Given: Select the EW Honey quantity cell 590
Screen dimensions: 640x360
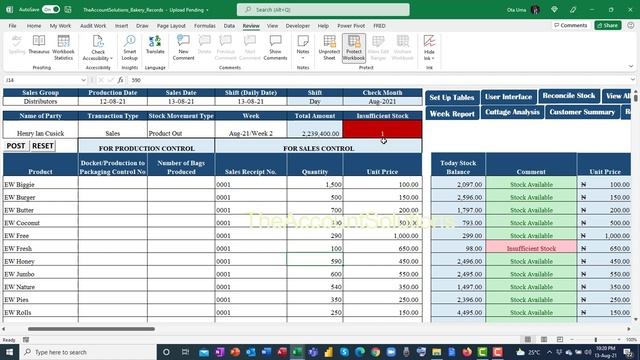Looking at the screenshot, I should 315,261.
